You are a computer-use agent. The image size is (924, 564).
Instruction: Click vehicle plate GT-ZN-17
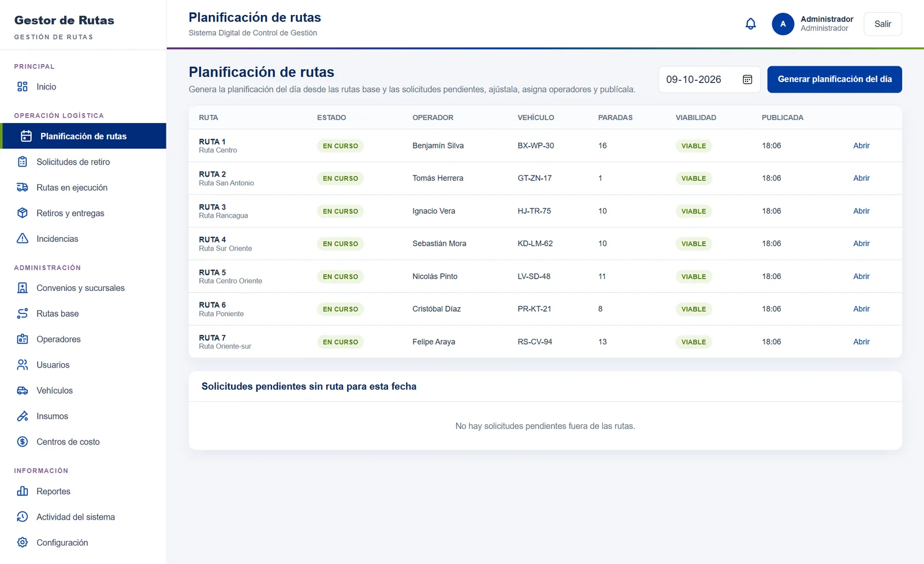(x=534, y=178)
